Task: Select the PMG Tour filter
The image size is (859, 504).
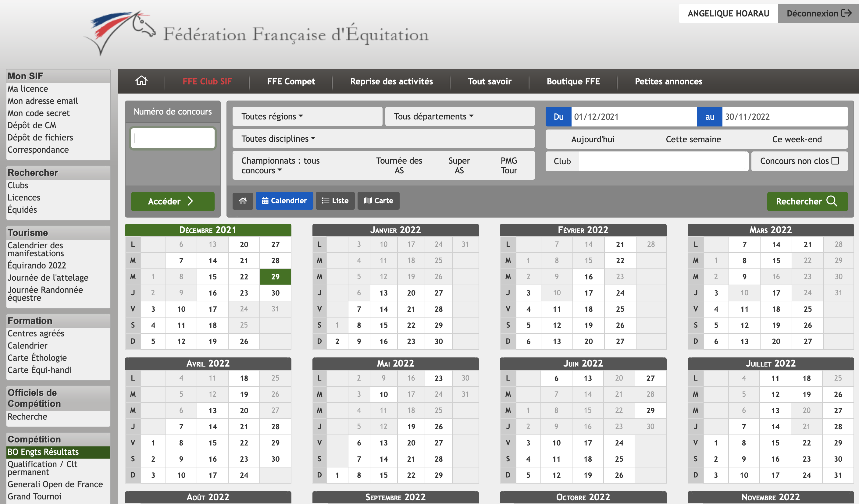Action: pos(509,166)
